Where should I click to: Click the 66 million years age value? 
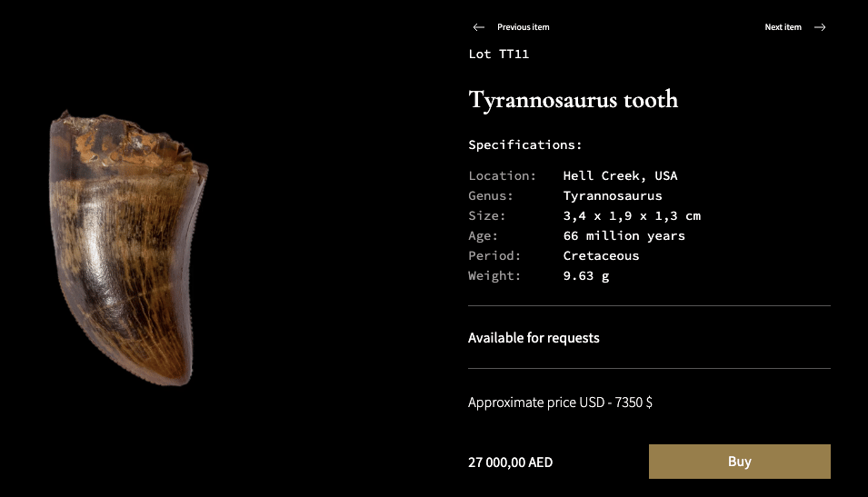[x=624, y=235]
